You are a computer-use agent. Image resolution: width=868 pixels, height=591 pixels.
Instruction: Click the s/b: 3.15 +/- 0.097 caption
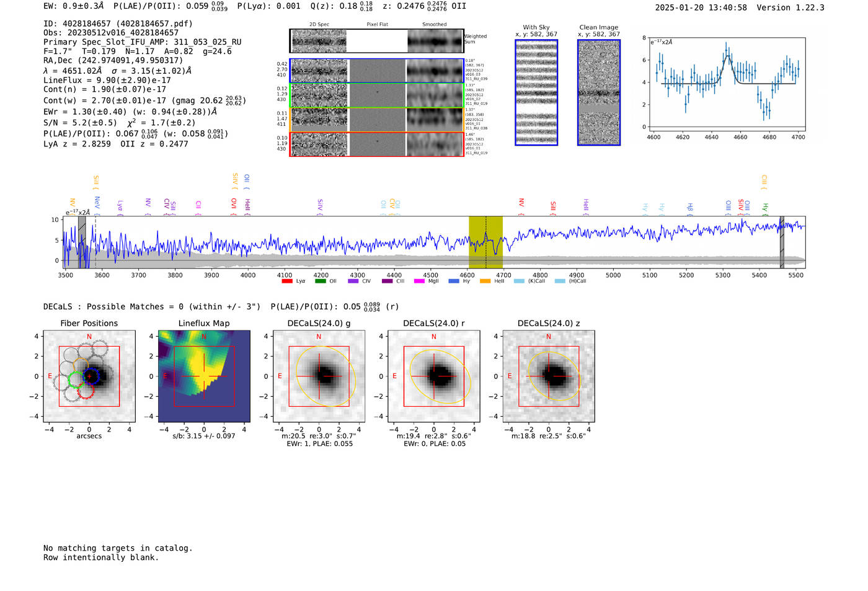pos(204,436)
